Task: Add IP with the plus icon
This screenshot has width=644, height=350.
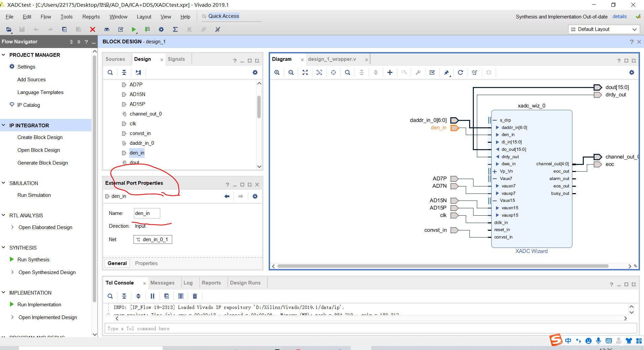Action: point(390,72)
